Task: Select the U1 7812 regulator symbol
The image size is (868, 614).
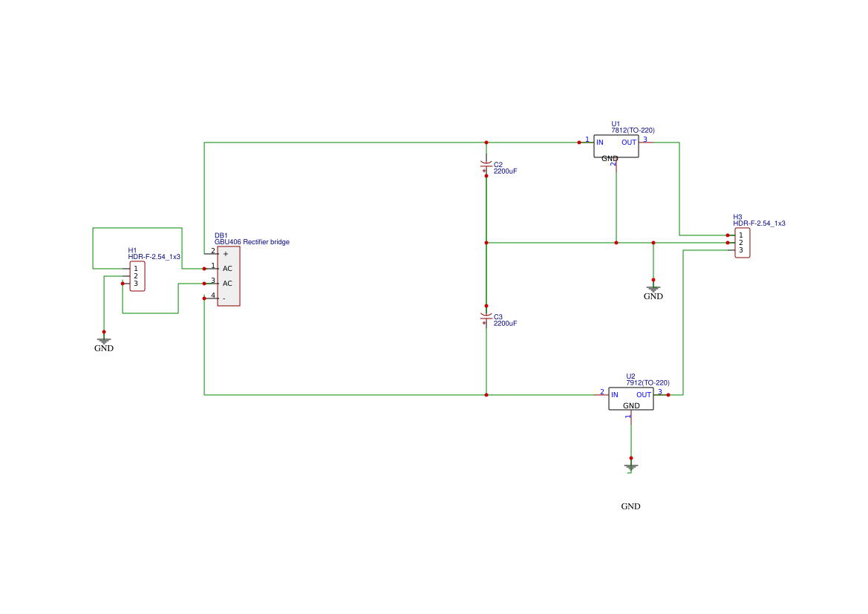Action: (x=616, y=146)
